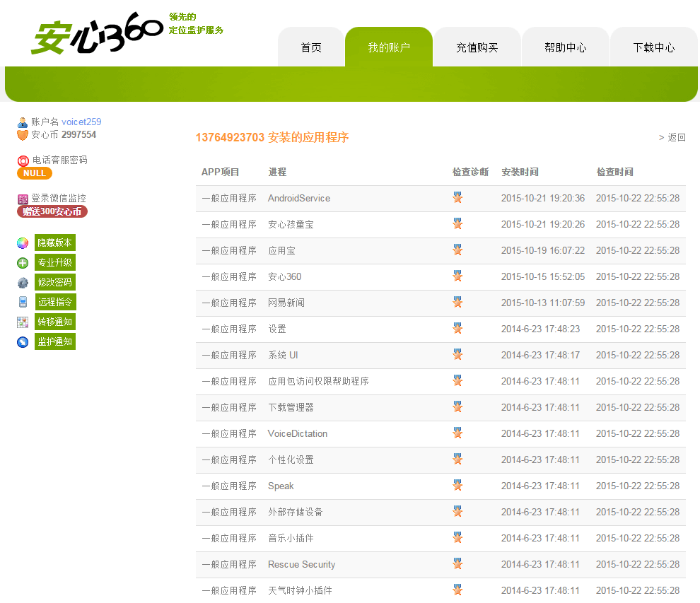Click the diagnosis medal icon for Speak
This screenshot has width=700, height=603.
[457, 485]
